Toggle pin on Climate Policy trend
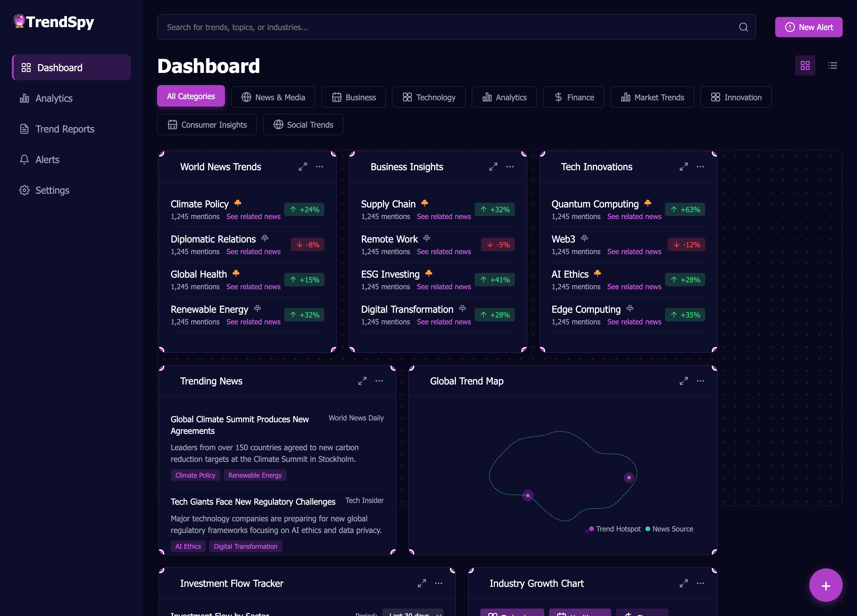 (238, 203)
